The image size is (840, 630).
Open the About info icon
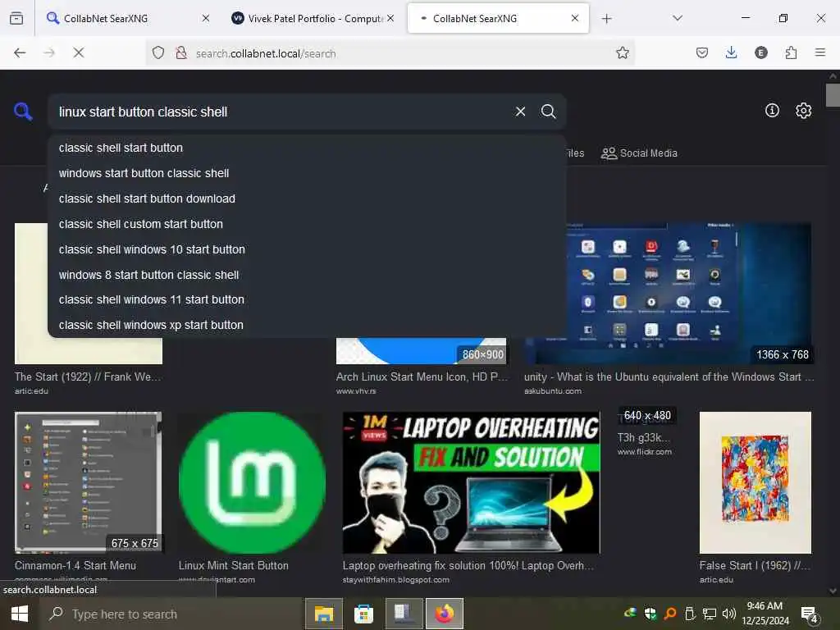click(x=772, y=111)
